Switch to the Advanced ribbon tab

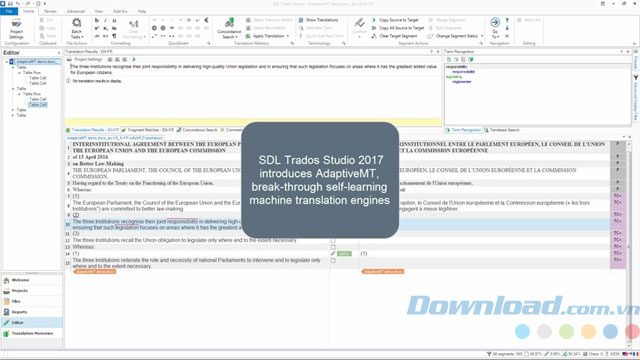(x=76, y=11)
